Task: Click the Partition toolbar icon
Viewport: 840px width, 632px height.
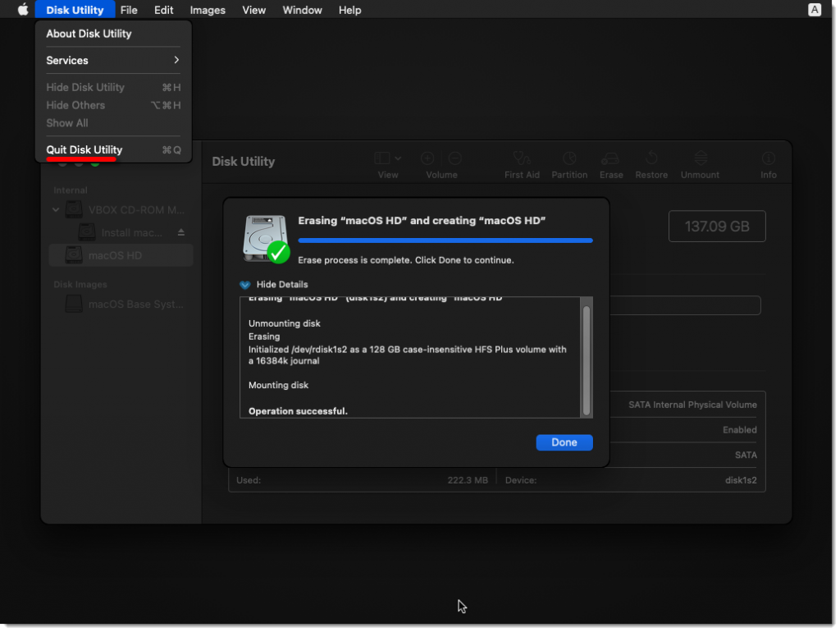Action: pyautogui.click(x=569, y=158)
